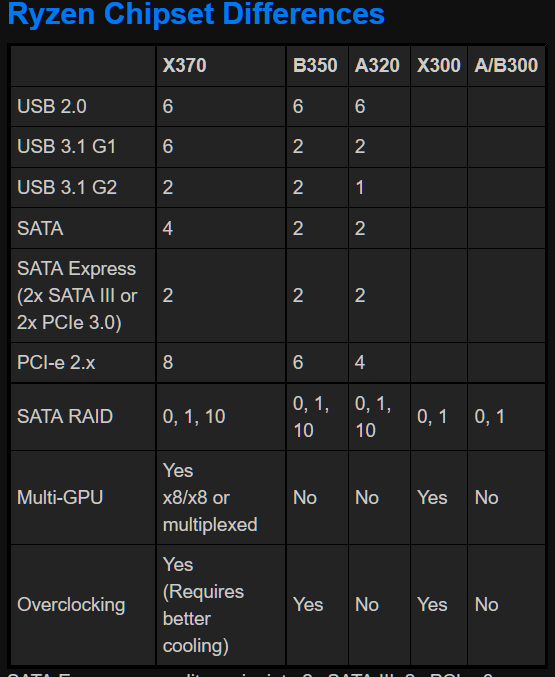The image size is (555, 677).
Task: Click the USB 2.0 row label
Action: (52, 107)
